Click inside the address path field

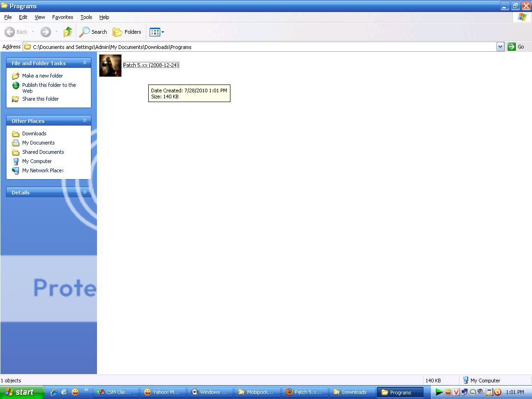(x=260, y=47)
